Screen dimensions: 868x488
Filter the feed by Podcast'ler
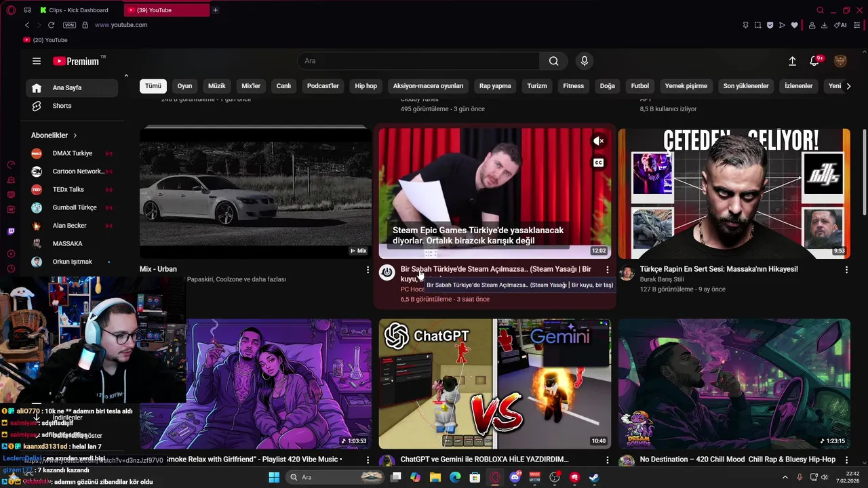click(x=323, y=86)
